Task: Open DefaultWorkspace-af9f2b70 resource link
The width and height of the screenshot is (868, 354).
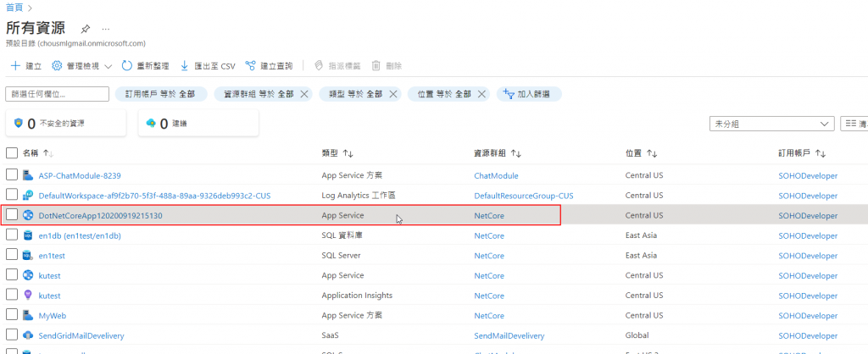Action: pos(154,196)
